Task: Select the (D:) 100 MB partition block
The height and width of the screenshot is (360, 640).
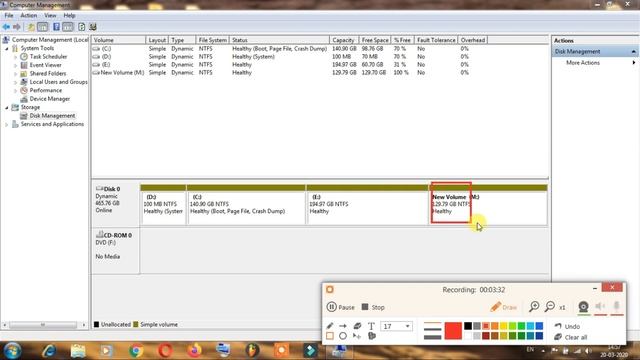Action: click(163, 204)
